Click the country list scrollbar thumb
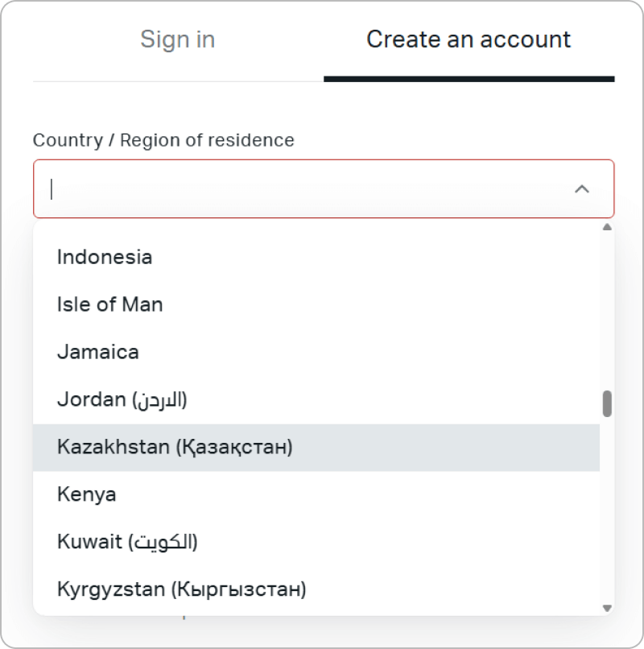This screenshot has width=644, height=649. (x=607, y=403)
